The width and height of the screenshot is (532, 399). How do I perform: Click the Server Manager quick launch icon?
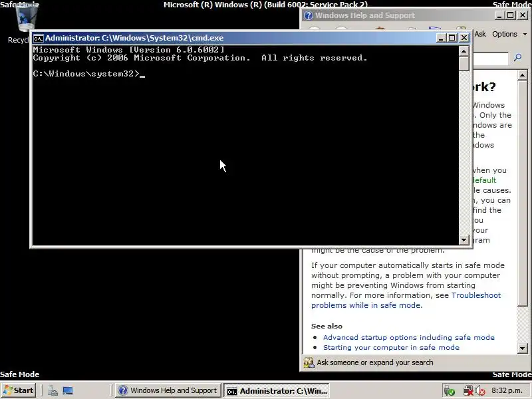pos(53,391)
